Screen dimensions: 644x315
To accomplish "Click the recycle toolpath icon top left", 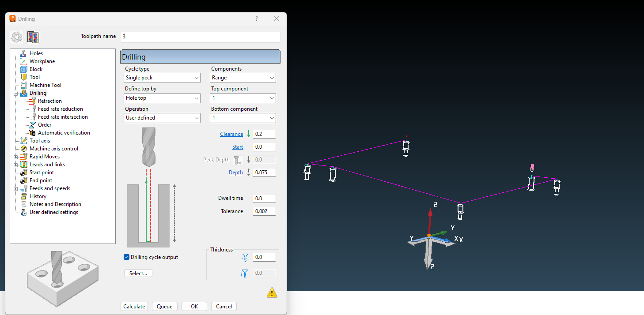I will click(x=16, y=37).
